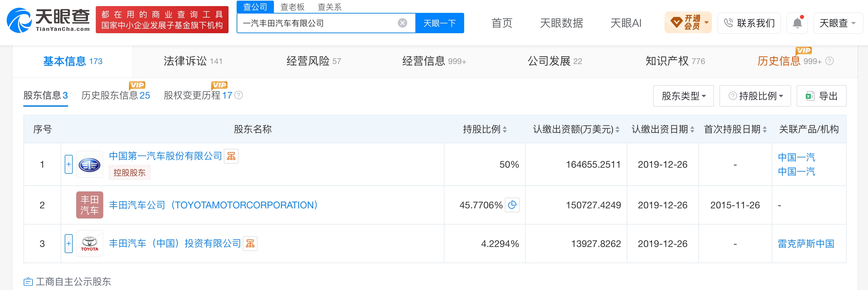Viewport: 868px width, 290px height.
Task: Open the 股东类型 dropdown filter
Action: click(x=683, y=96)
